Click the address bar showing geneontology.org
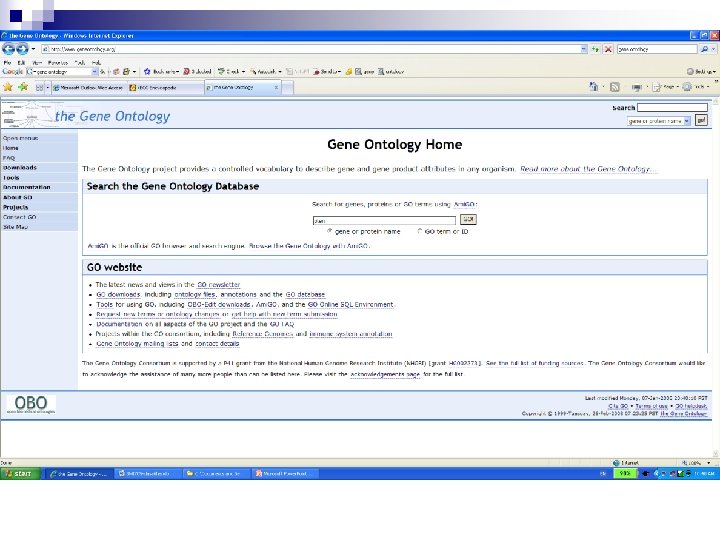This screenshot has height=540, width=720. point(310,49)
